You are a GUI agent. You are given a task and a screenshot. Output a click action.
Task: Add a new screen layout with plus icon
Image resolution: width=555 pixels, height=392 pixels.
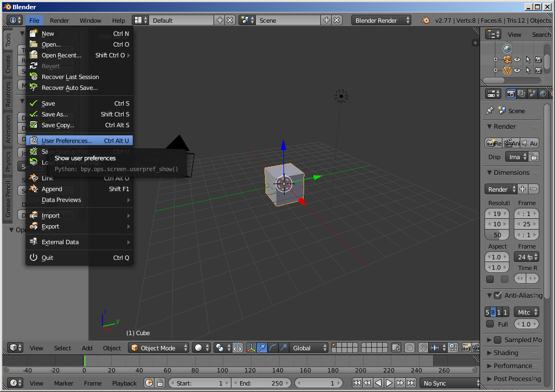coord(220,20)
